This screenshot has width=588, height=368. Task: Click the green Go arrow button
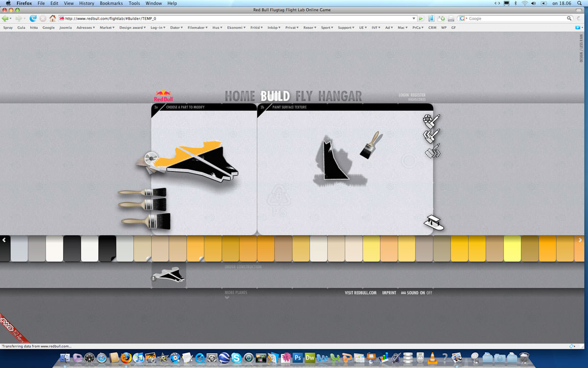(x=420, y=19)
